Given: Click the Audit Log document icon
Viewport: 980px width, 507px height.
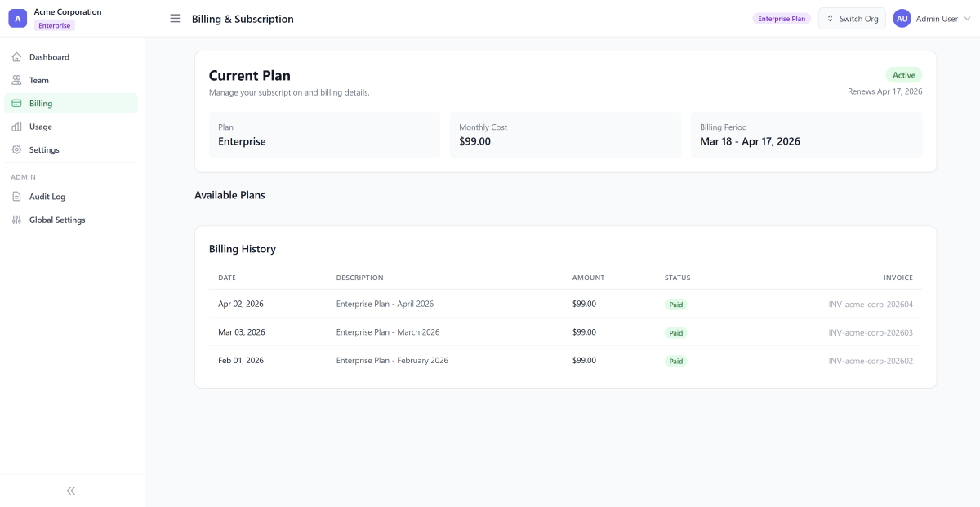Looking at the screenshot, I should 17,197.
